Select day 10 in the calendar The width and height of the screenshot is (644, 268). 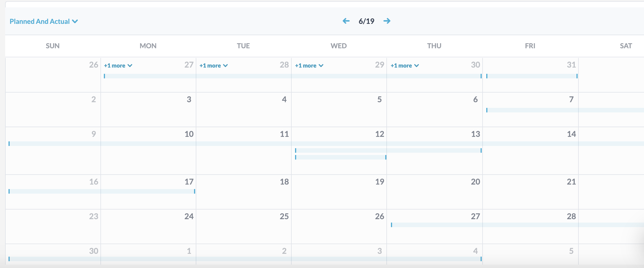click(x=189, y=134)
